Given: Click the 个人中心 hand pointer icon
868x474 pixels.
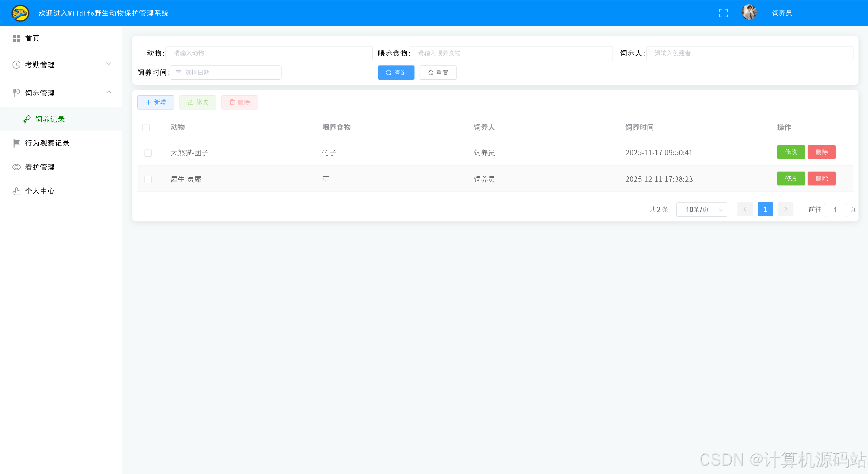Looking at the screenshot, I should click(x=16, y=191).
